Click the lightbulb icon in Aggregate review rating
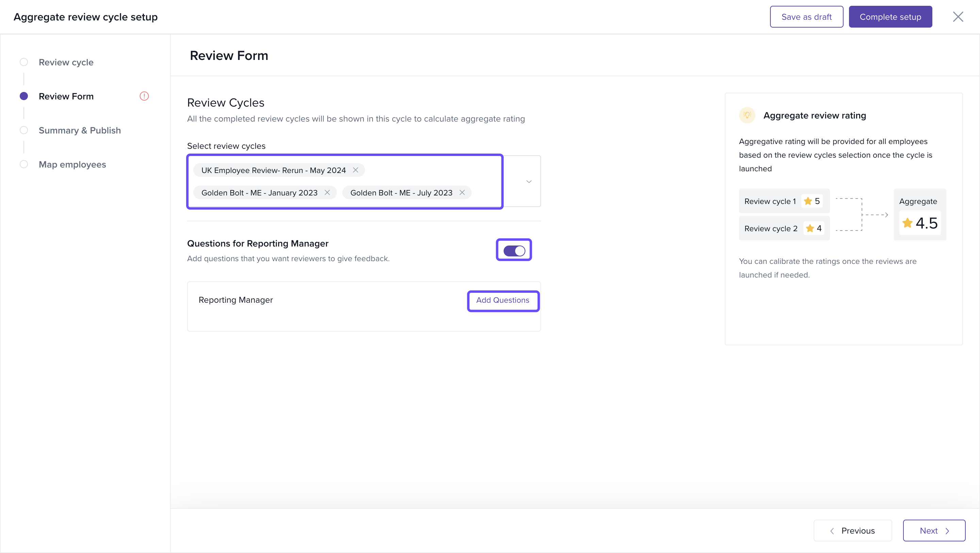 point(747,115)
